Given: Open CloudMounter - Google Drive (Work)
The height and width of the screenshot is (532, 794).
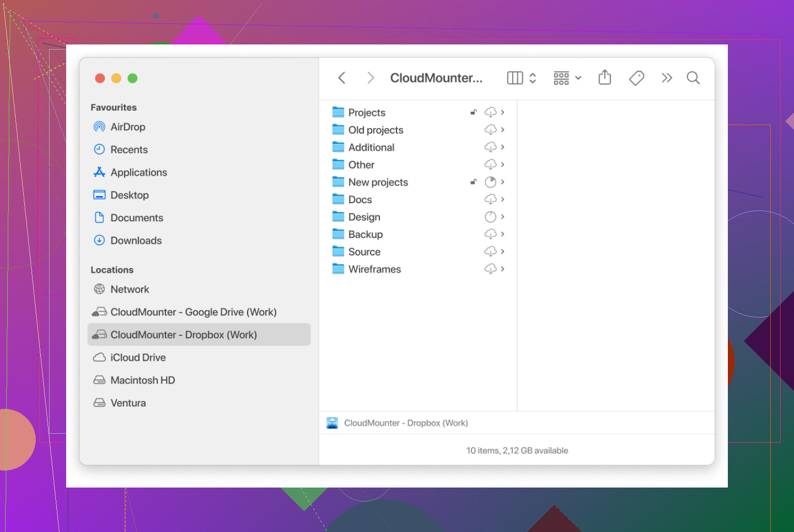Looking at the screenshot, I should point(199,312).
